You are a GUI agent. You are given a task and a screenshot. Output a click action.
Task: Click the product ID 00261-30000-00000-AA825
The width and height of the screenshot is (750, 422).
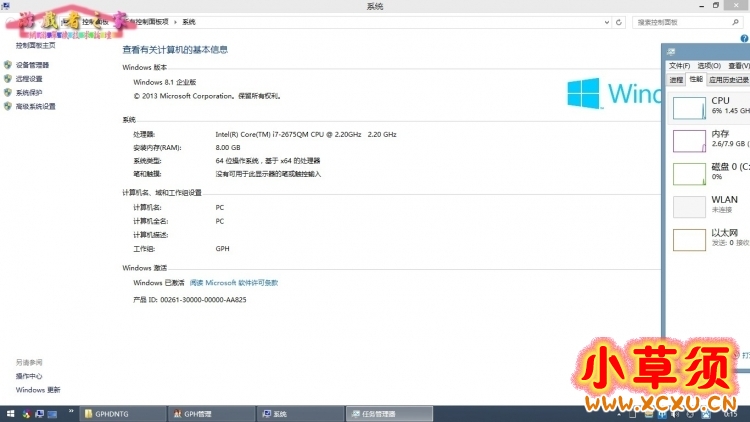tap(203, 300)
